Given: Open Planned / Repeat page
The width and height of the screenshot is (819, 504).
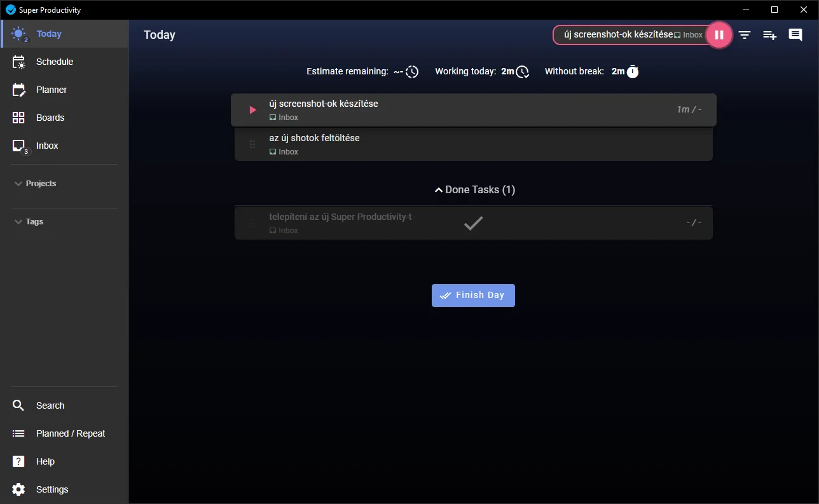Looking at the screenshot, I should tap(64, 433).
